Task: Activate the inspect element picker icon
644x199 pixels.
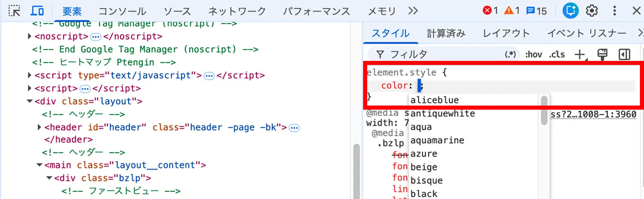Action: coord(14,11)
